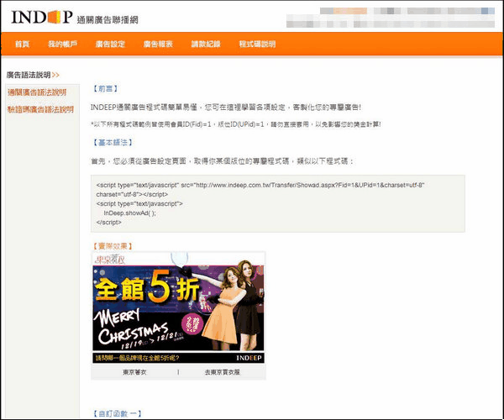Open the sidebar link below 通關廣告語法說明
This screenshot has height=420, width=504.
coord(39,109)
